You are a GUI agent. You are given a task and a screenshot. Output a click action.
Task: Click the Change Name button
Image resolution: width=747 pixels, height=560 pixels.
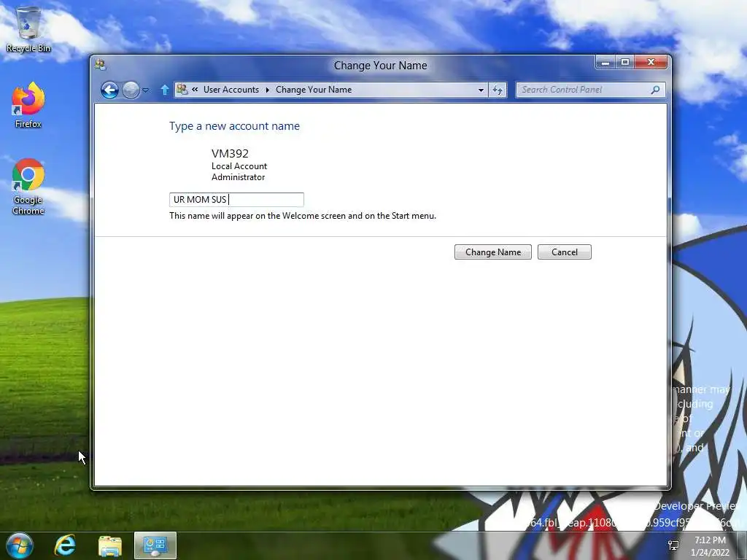pyautogui.click(x=492, y=252)
